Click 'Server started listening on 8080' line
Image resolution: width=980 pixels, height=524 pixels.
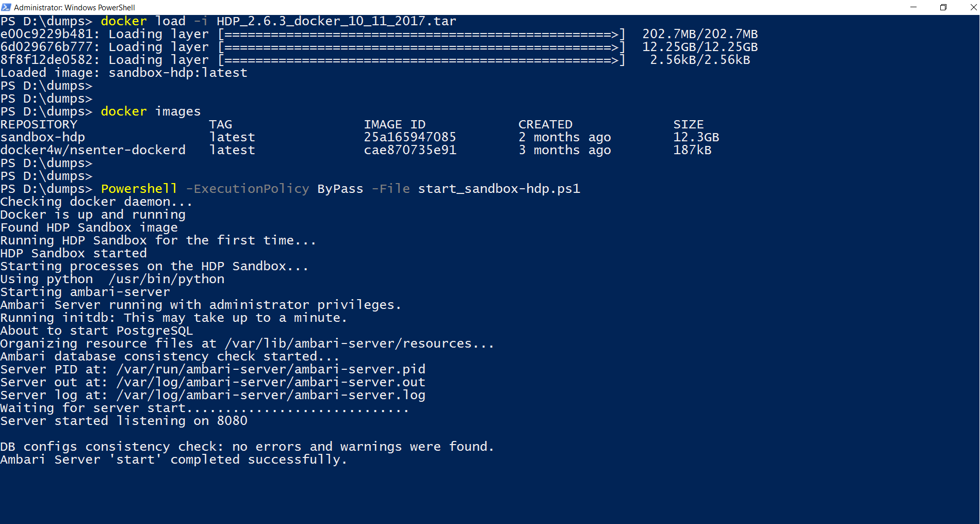pyautogui.click(x=124, y=421)
